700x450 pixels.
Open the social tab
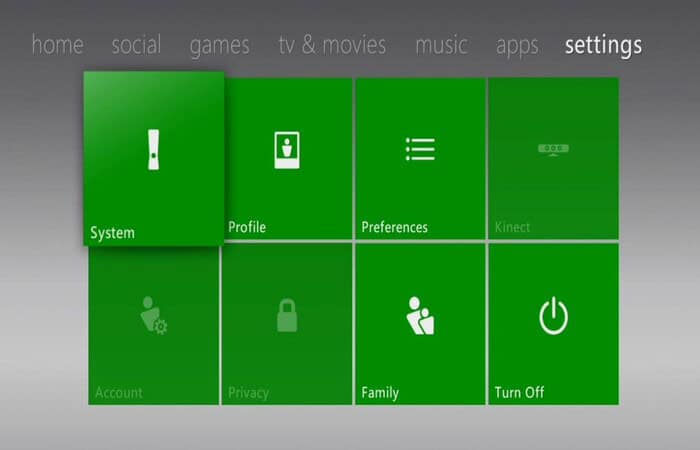tap(136, 45)
